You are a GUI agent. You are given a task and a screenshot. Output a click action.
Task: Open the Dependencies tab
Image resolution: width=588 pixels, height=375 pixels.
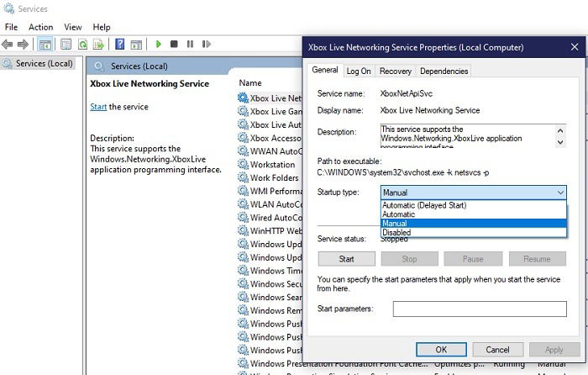[x=444, y=71]
